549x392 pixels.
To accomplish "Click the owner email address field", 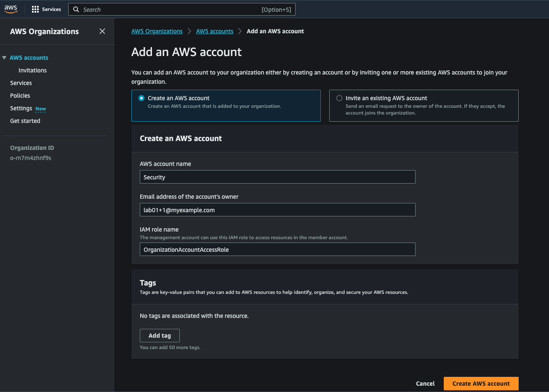I will pyautogui.click(x=277, y=210).
